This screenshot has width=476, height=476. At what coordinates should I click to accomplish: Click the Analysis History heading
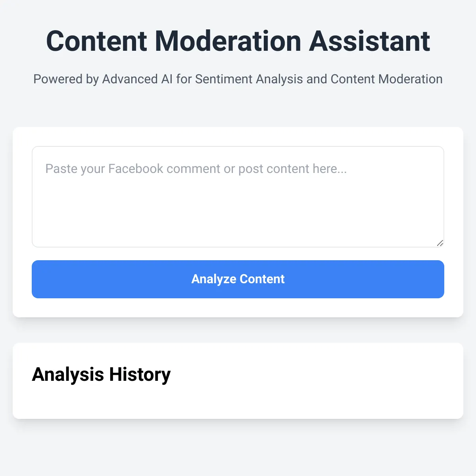[x=101, y=374]
